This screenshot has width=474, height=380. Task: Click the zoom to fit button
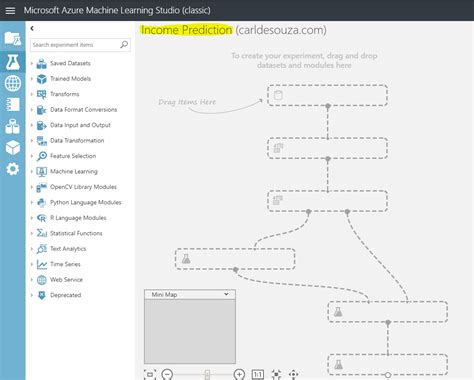(276, 374)
